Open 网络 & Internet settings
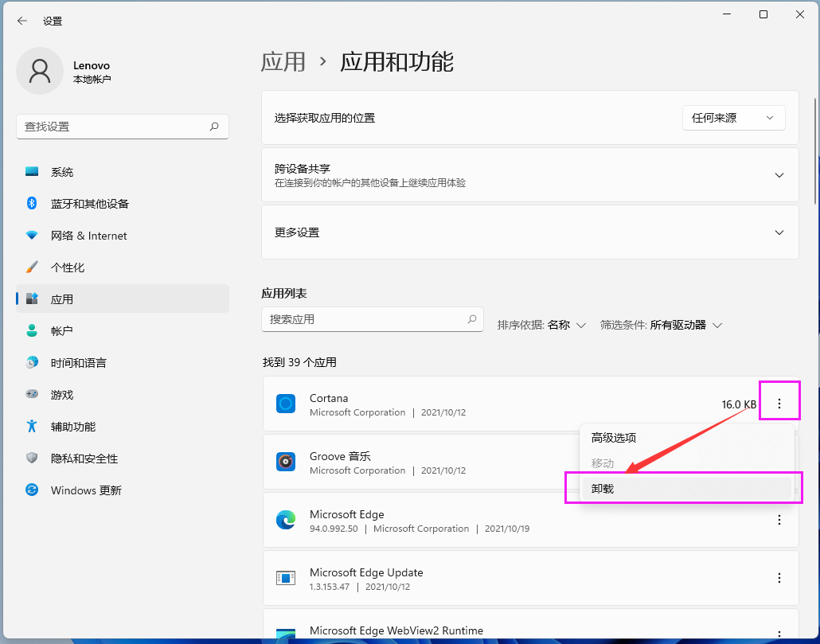Viewport: 820px width, 644px height. pos(123,235)
